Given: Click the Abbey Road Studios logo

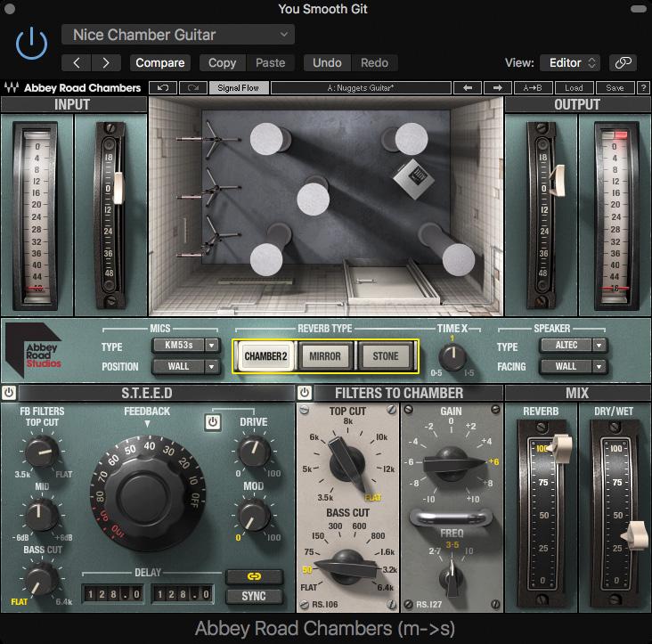Looking at the screenshot, I should (36, 350).
